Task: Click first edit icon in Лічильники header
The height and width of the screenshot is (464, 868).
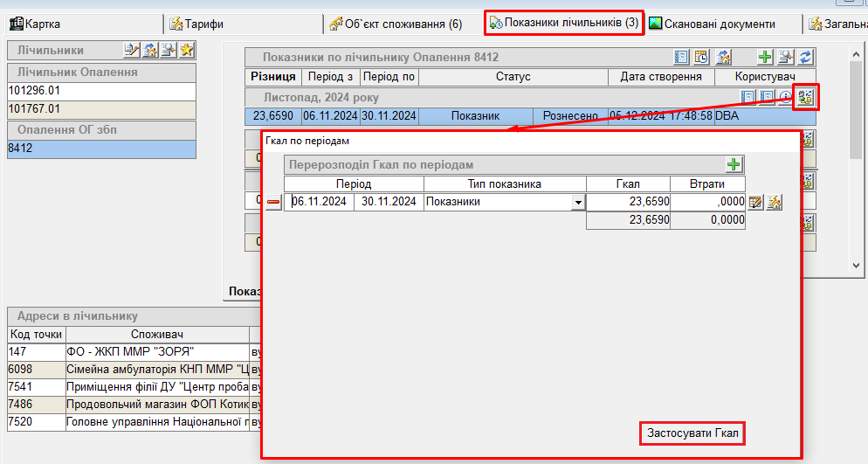Action: (x=131, y=51)
